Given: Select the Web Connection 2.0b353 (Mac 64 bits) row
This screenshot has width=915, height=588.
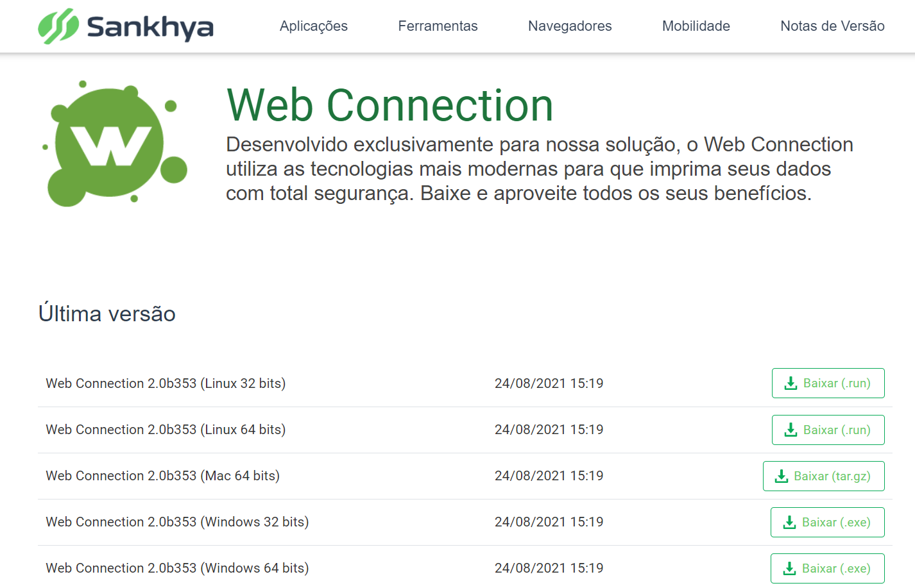Looking at the screenshot, I should click(164, 476).
